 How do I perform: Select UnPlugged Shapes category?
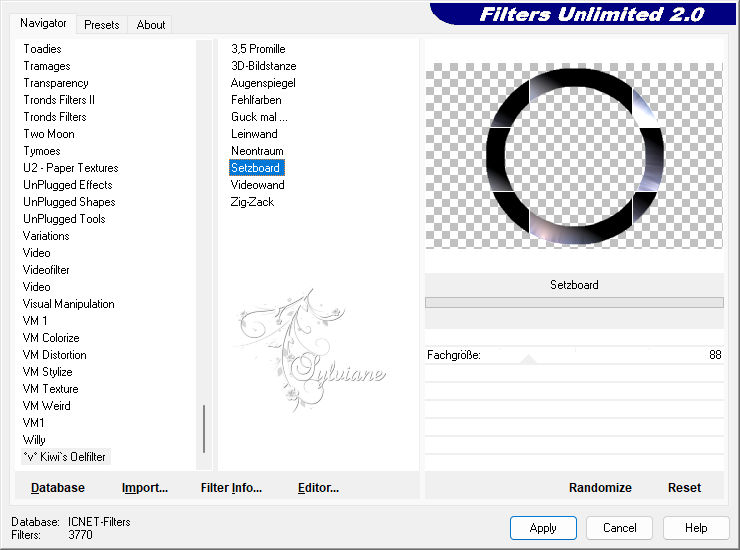point(69,202)
